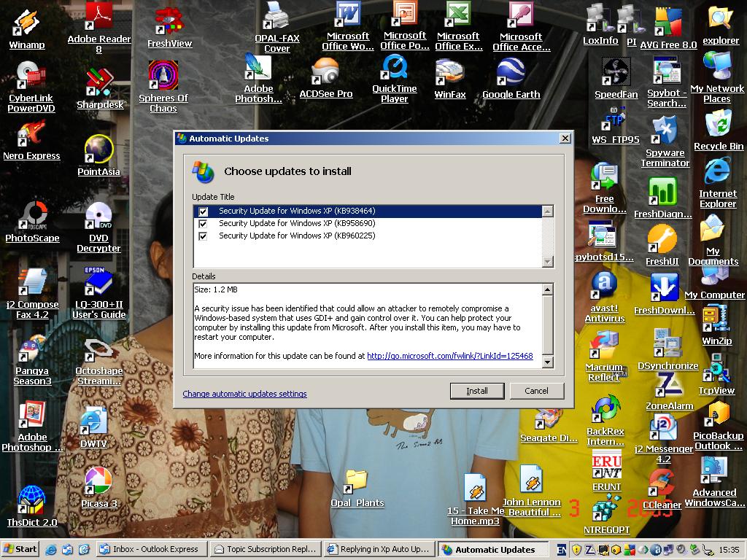Viewport: 747px width, 560px height.
Task: Open the SpeedFan shortcut
Action: point(616,79)
